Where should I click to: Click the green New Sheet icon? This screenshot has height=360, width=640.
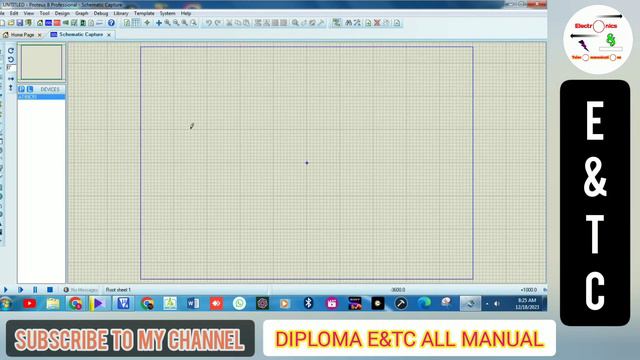click(x=368, y=23)
